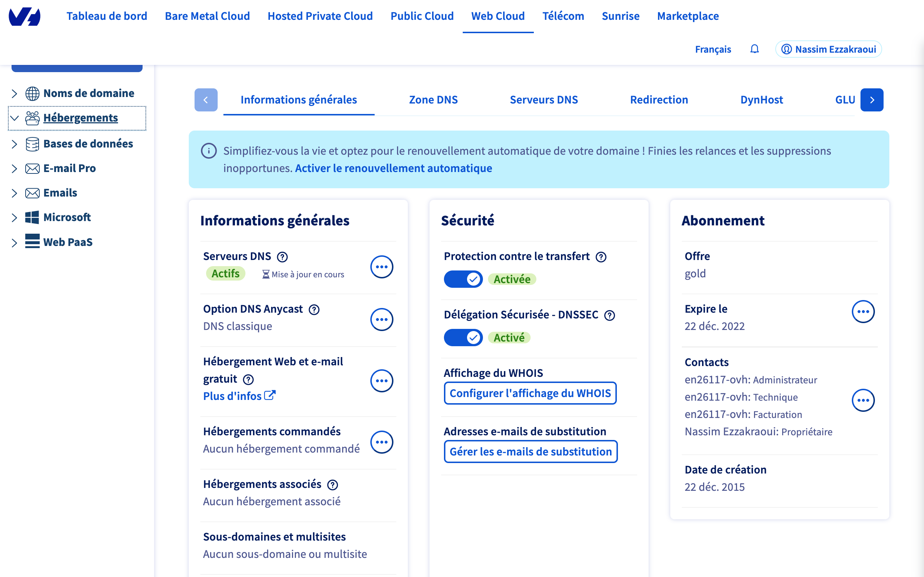This screenshot has width=924, height=577.
Task: Click the OVH logo icon
Action: tap(25, 17)
